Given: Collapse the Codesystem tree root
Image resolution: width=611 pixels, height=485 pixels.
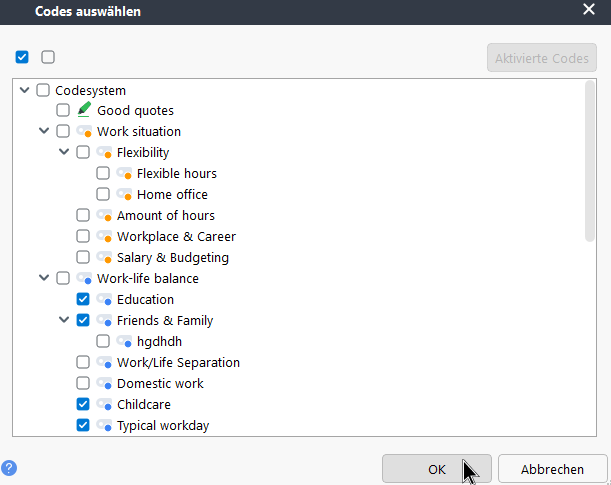Looking at the screenshot, I should (x=24, y=90).
